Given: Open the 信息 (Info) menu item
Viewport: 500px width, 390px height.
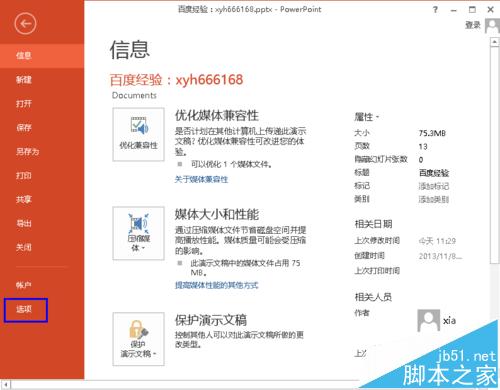Looking at the screenshot, I should point(42,56).
